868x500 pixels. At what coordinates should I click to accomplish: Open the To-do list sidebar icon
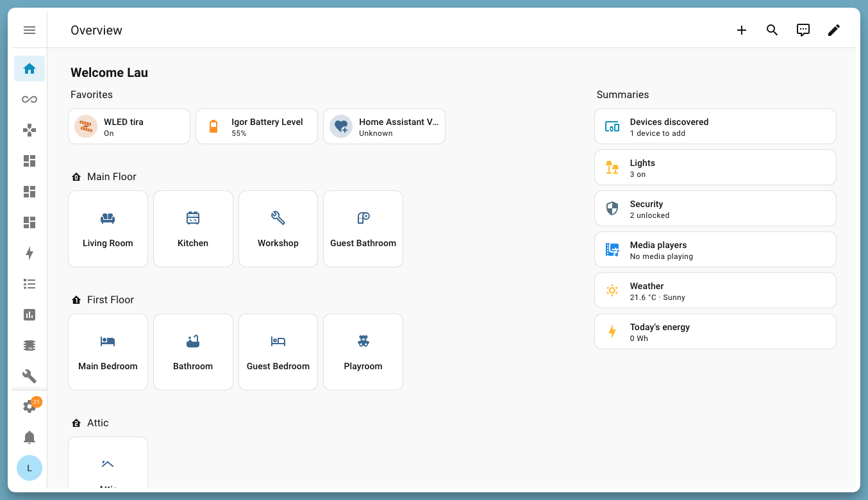click(29, 283)
